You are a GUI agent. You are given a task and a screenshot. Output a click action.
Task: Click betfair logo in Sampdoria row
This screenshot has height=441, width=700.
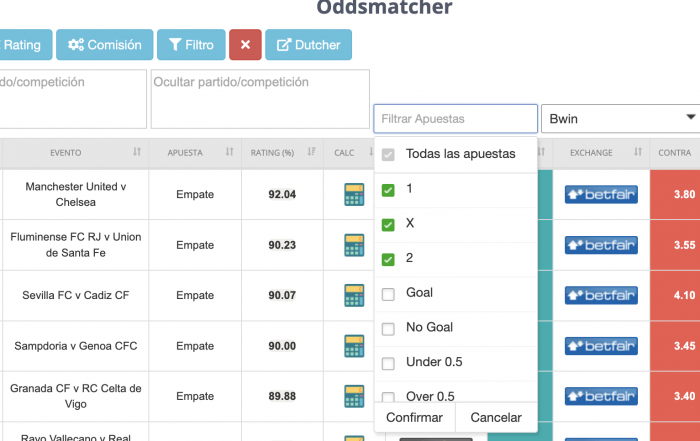[x=601, y=346]
